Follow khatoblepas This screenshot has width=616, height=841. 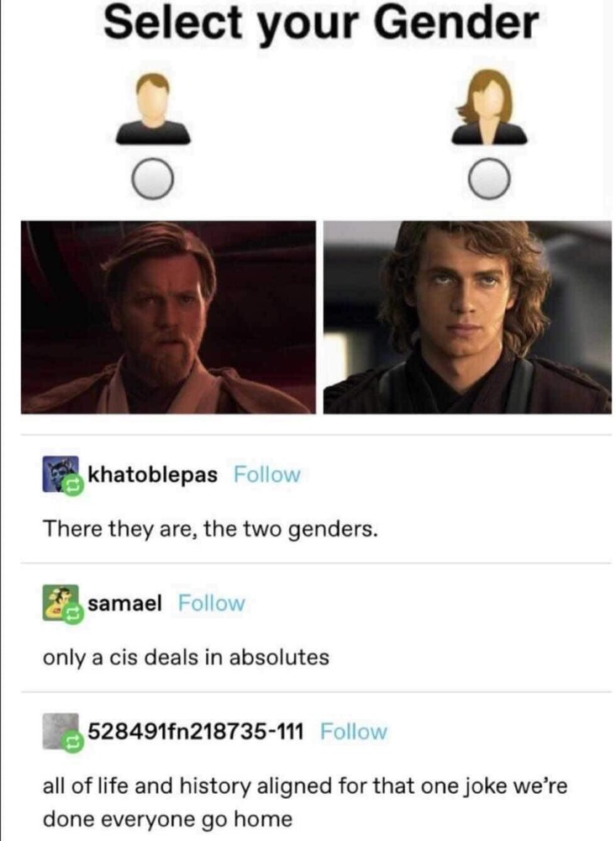(267, 474)
